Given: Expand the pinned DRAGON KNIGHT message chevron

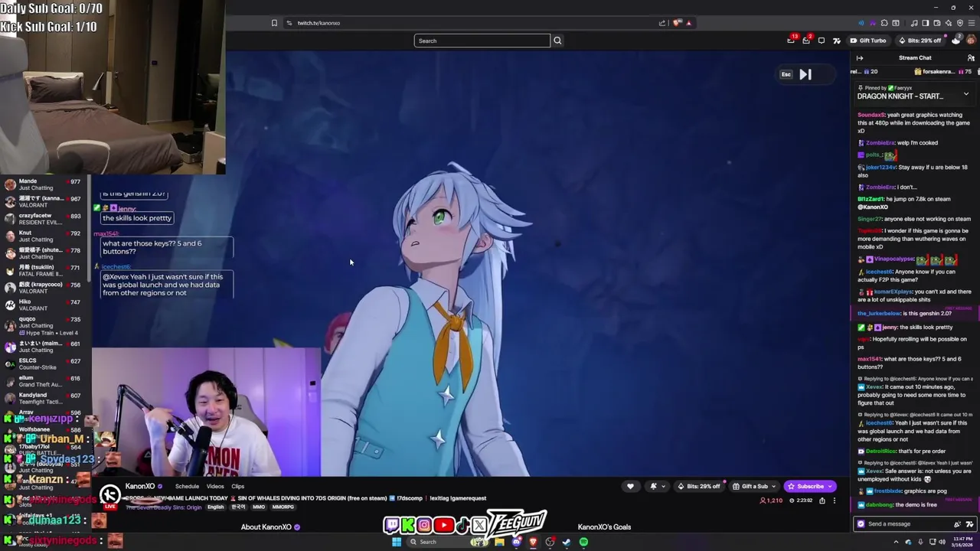Looking at the screenshot, I should pos(965,95).
